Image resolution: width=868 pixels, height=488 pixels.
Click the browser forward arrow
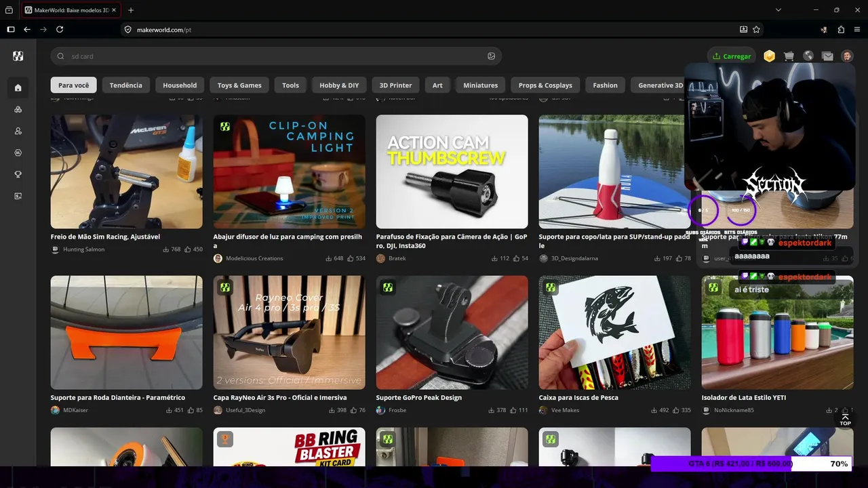[43, 29]
